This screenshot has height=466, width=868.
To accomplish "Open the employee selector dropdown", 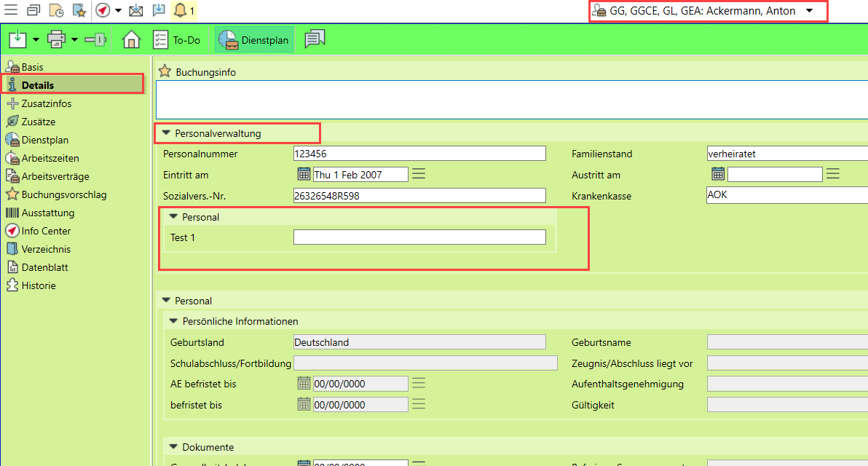I will (x=809, y=11).
